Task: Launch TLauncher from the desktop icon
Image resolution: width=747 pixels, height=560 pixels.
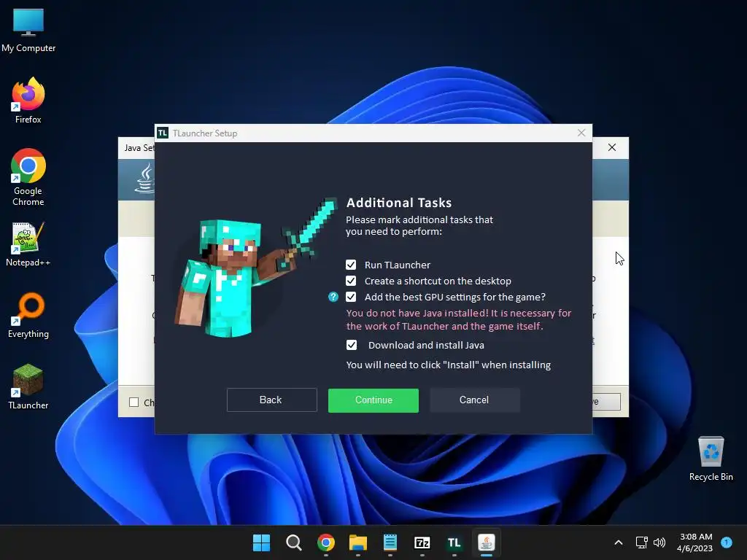Action: 28,386
